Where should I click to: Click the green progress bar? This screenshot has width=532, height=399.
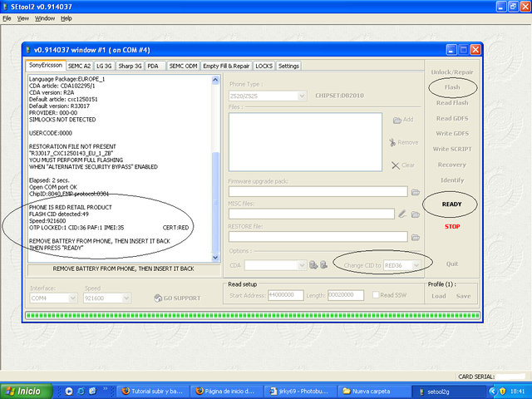tap(253, 316)
